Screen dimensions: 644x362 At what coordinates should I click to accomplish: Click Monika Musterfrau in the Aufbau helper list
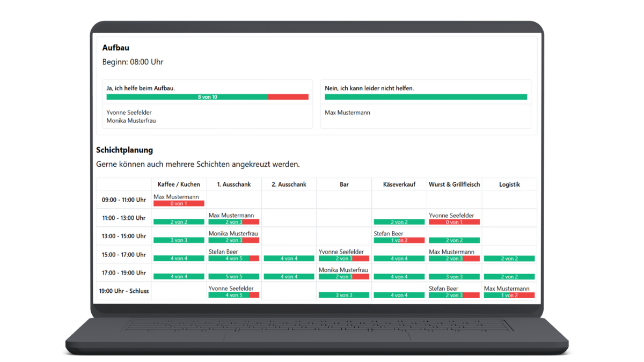(x=131, y=121)
